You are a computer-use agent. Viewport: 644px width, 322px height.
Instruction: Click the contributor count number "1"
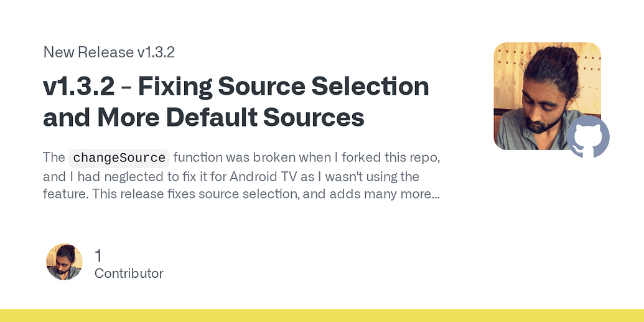(x=98, y=255)
